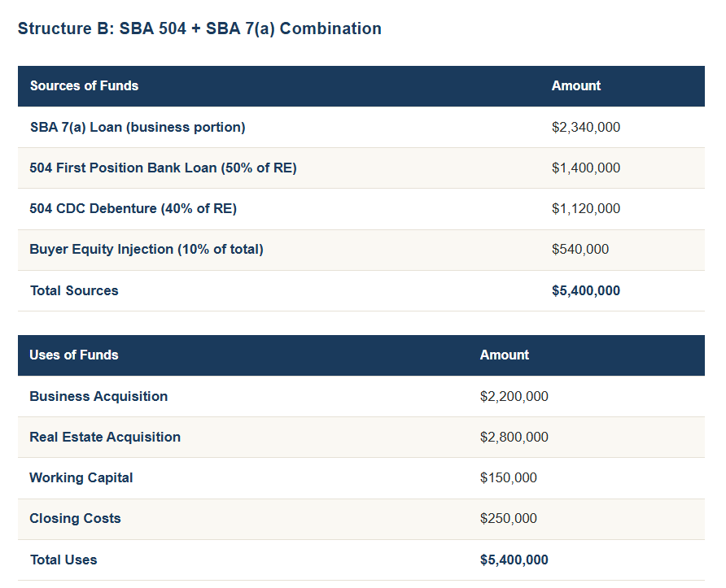Click the Total Uses row label

pos(63,560)
